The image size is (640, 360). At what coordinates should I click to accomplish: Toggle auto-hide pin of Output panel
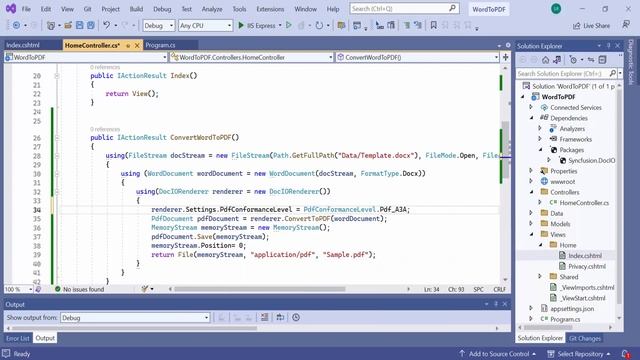click(x=496, y=304)
